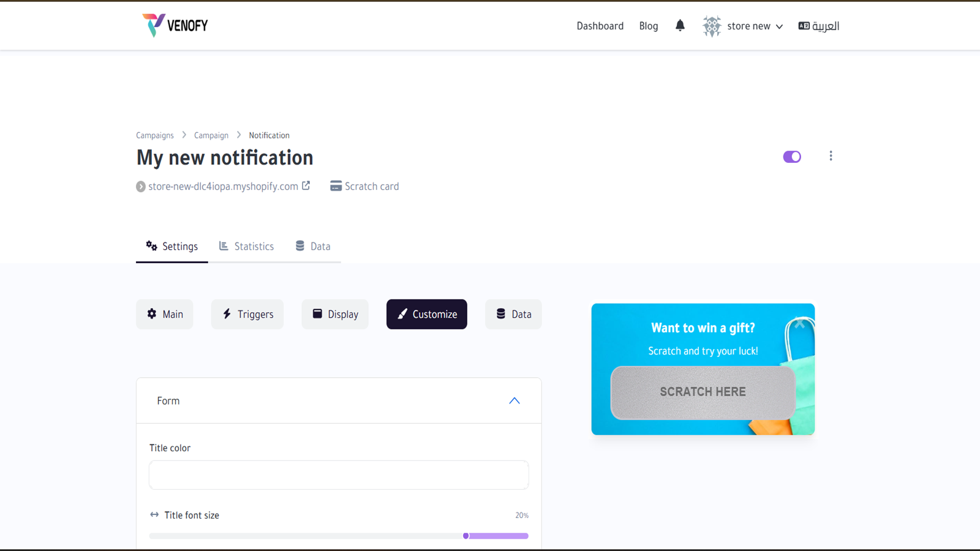Click the external link icon beside store URL
980x551 pixels.
(x=306, y=186)
